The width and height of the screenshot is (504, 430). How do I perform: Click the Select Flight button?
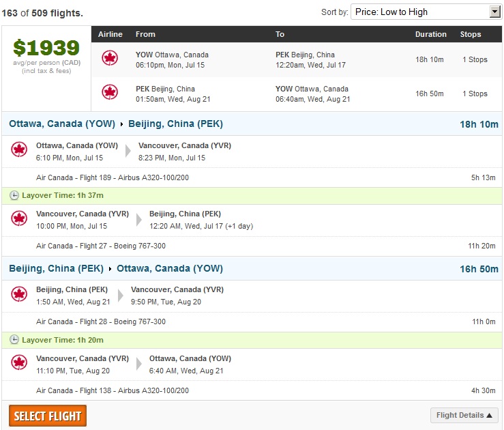[48, 416]
